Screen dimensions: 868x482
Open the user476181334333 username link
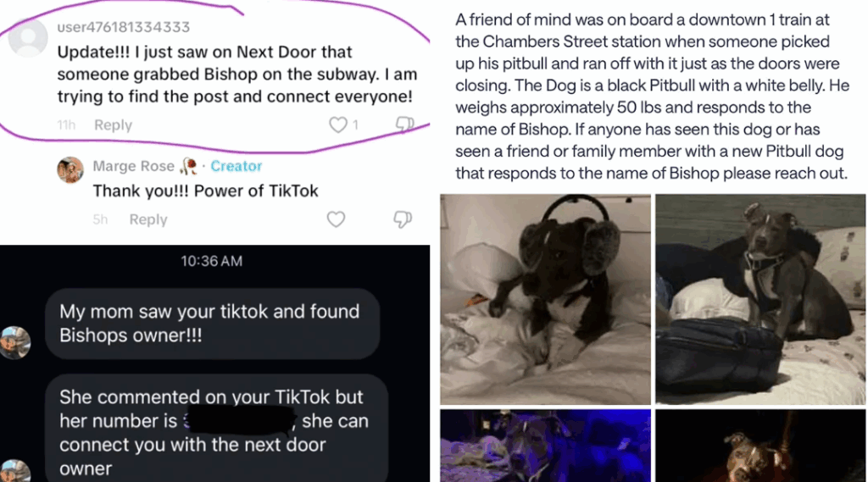(x=124, y=27)
